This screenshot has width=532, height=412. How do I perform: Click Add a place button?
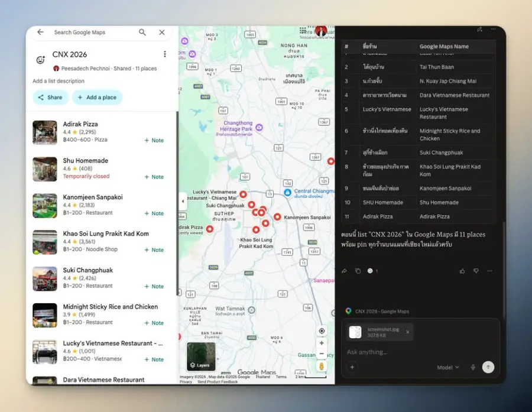point(97,98)
